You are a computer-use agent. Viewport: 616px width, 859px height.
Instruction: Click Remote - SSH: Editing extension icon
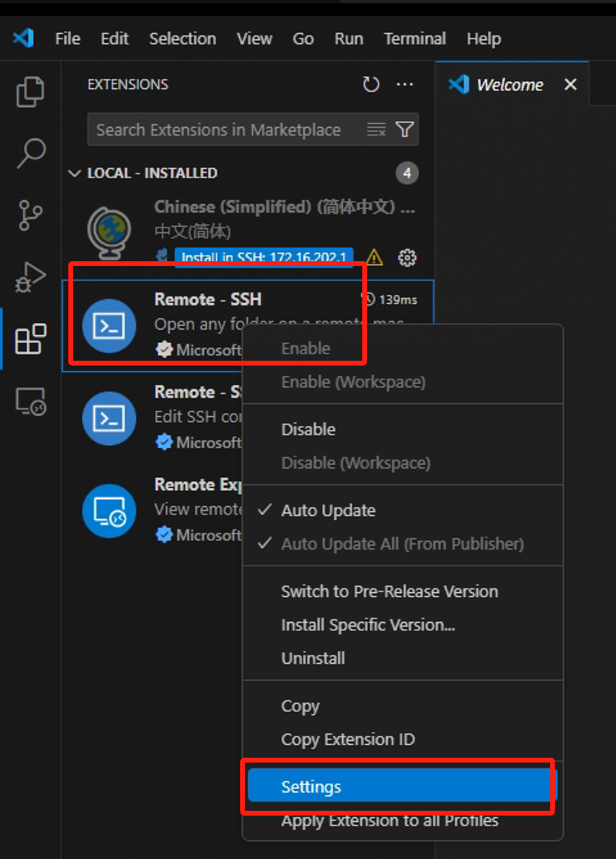(x=109, y=419)
